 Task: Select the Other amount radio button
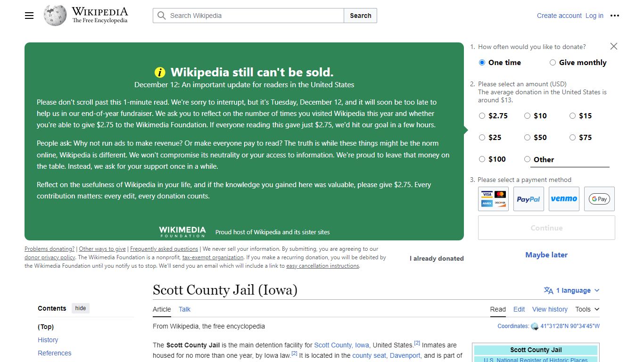(x=527, y=159)
